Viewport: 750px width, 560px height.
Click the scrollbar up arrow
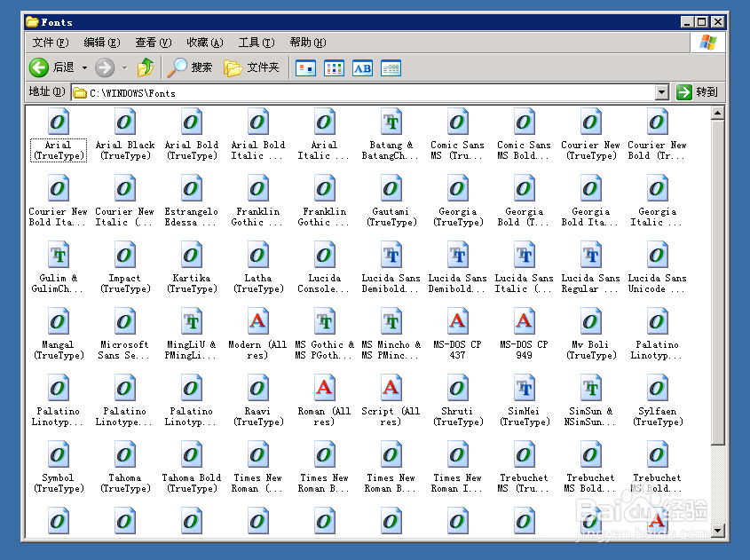point(717,113)
